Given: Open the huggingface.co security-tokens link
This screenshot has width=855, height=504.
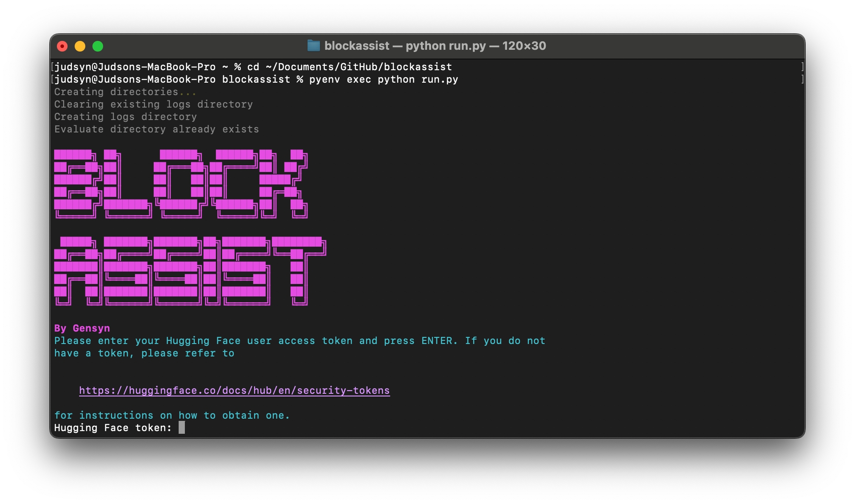Looking at the screenshot, I should (234, 391).
